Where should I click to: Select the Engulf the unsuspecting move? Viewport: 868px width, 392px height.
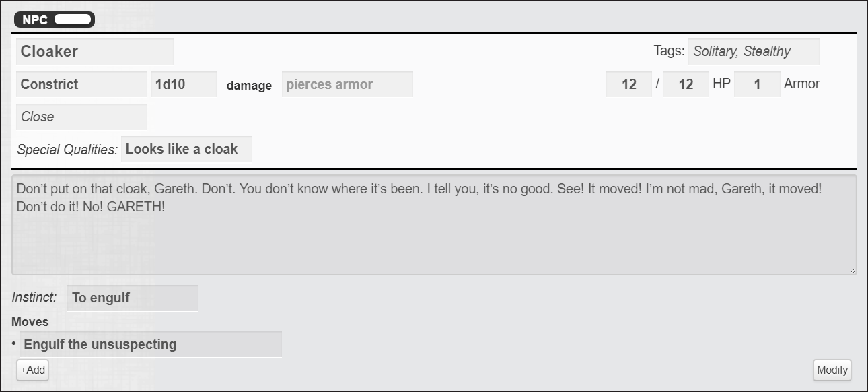150,344
